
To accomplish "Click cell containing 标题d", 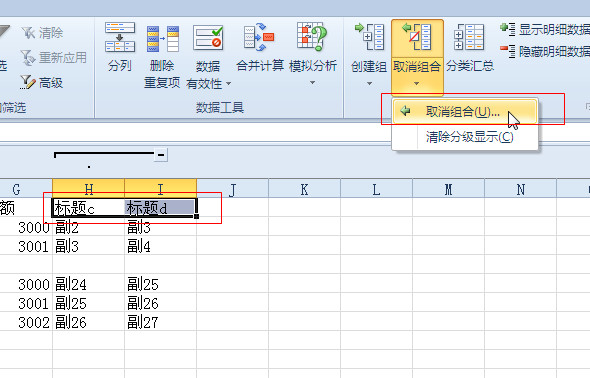I will (160, 208).
